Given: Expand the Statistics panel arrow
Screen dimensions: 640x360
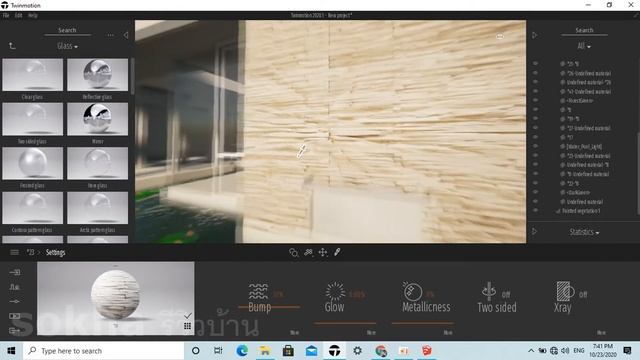Looking at the screenshot, I should pyautogui.click(x=534, y=231).
